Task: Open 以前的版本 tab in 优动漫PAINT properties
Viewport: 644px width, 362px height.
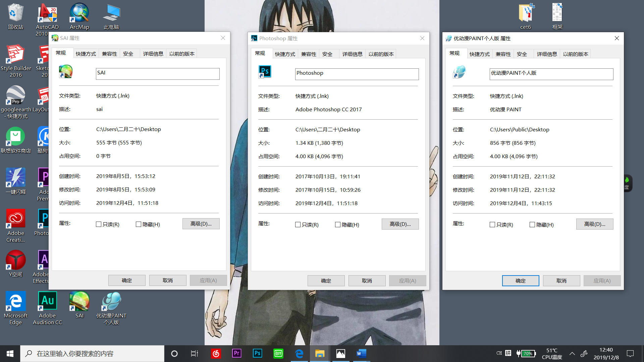Action: (x=576, y=54)
